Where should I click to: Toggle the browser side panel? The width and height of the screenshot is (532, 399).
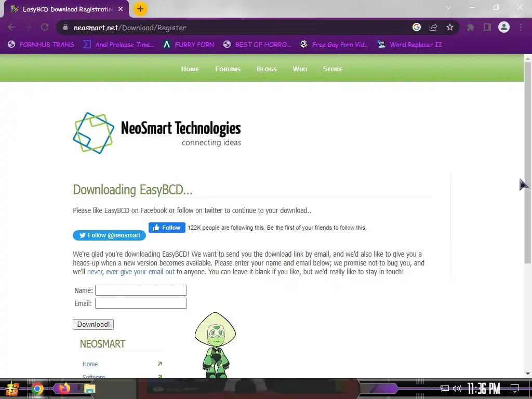click(487, 27)
